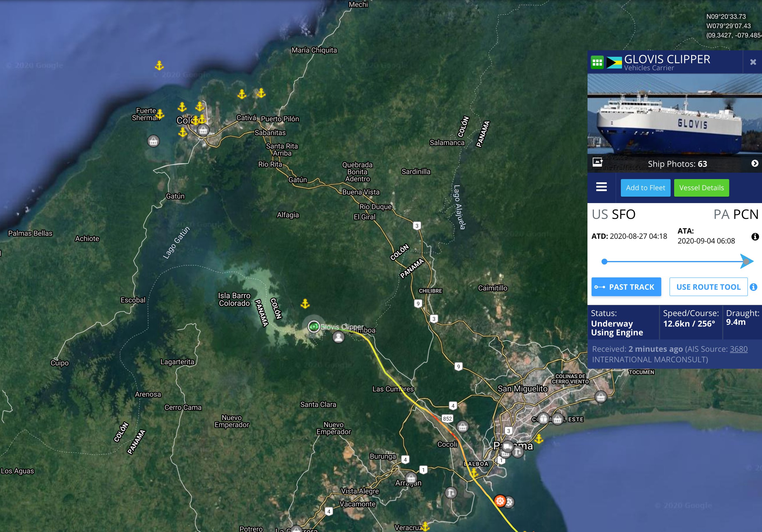Click the US SFO departure port

coord(614,214)
